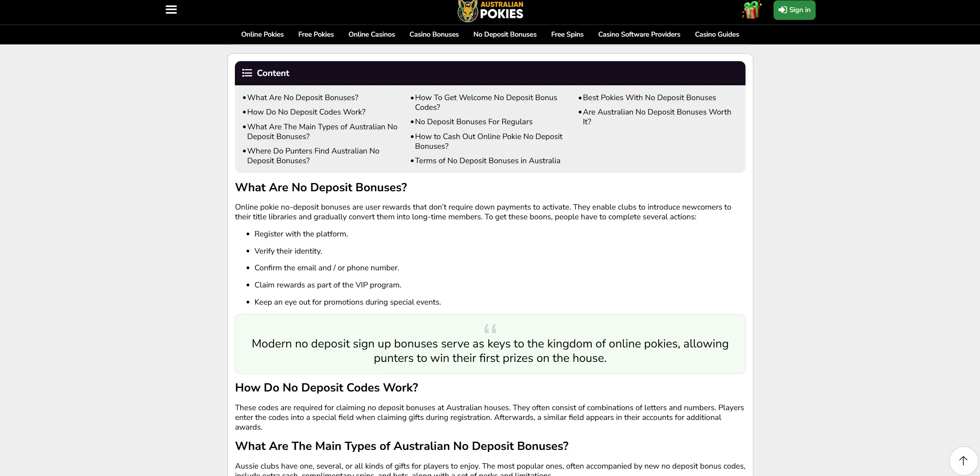The height and width of the screenshot is (476, 980).
Task: Open the Free Pokies menu
Action: pos(316,34)
